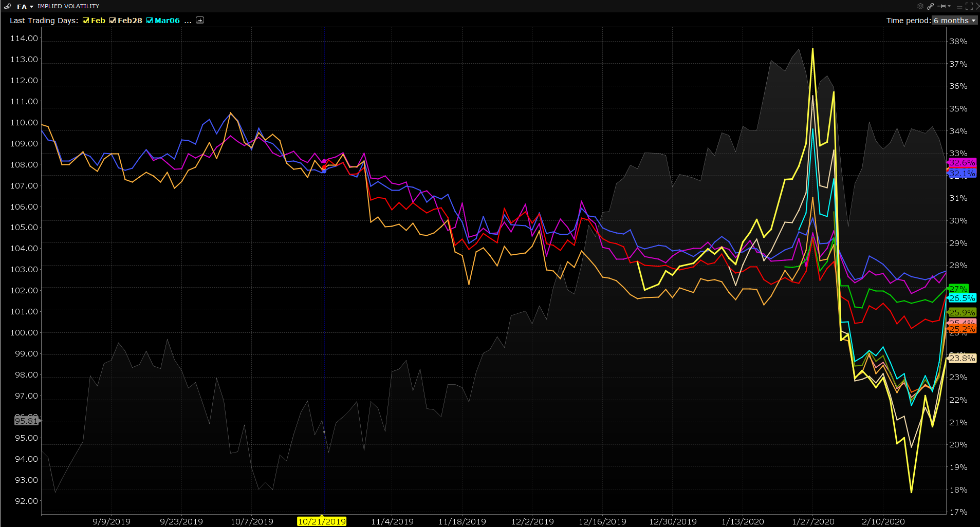Uncheck the yellow Feb checkbox
980x527 pixels.
coord(86,21)
